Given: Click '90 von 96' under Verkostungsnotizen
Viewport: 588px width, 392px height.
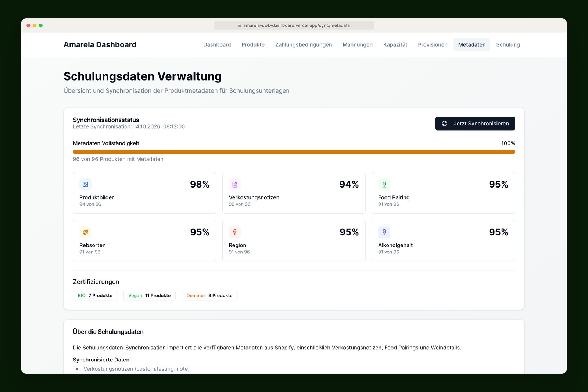Looking at the screenshot, I should 240,204.
